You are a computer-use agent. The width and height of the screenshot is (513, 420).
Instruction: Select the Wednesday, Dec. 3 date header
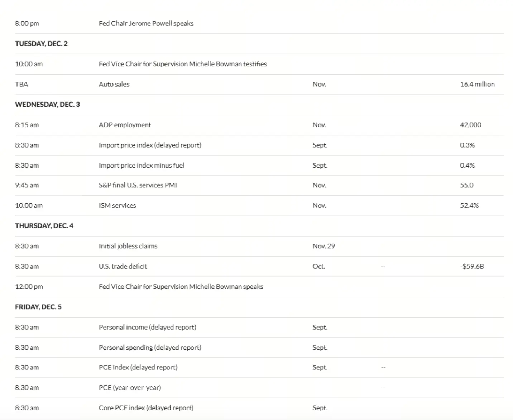(x=47, y=105)
